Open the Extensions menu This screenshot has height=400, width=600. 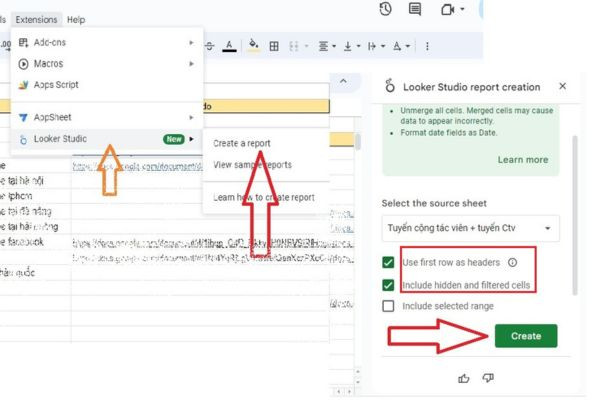36,20
